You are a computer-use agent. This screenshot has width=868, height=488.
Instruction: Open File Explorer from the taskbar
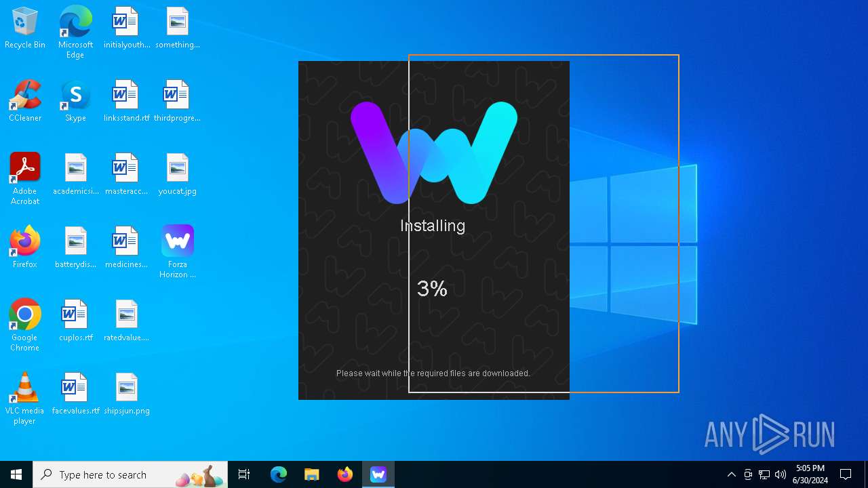[312, 474]
